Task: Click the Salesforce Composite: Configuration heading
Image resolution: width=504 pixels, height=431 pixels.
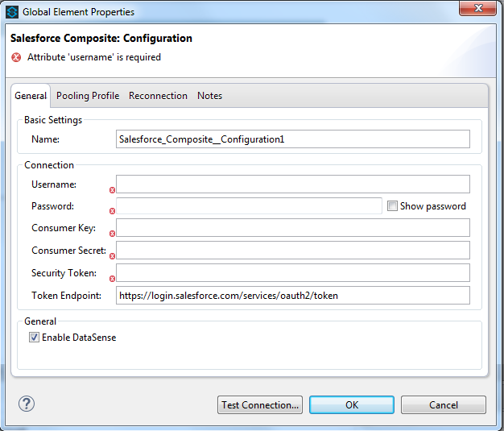Action: [x=101, y=39]
